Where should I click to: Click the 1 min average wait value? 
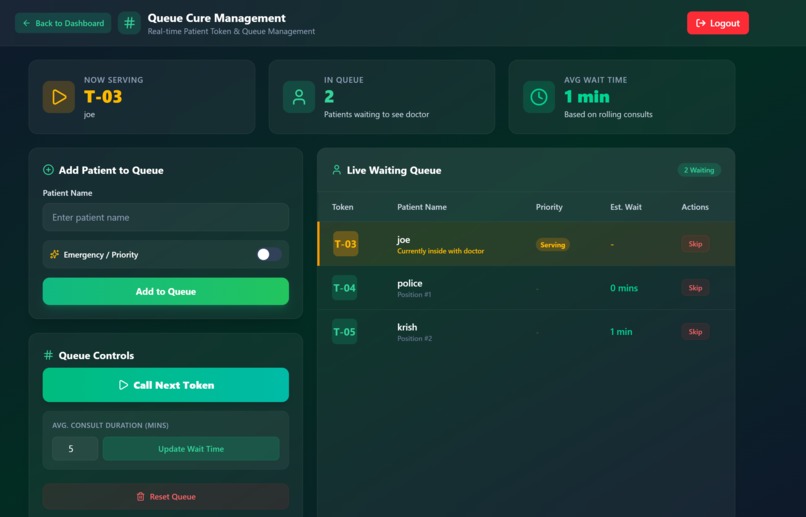[587, 97]
